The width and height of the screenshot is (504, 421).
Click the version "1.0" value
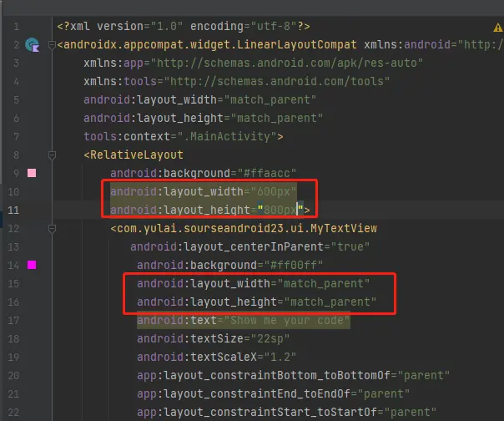click(x=167, y=27)
